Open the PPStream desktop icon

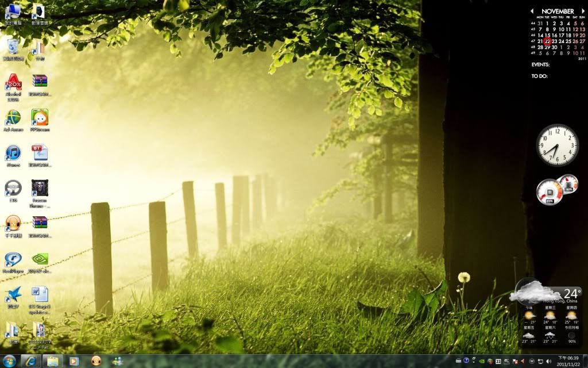[x=40, y=118]
